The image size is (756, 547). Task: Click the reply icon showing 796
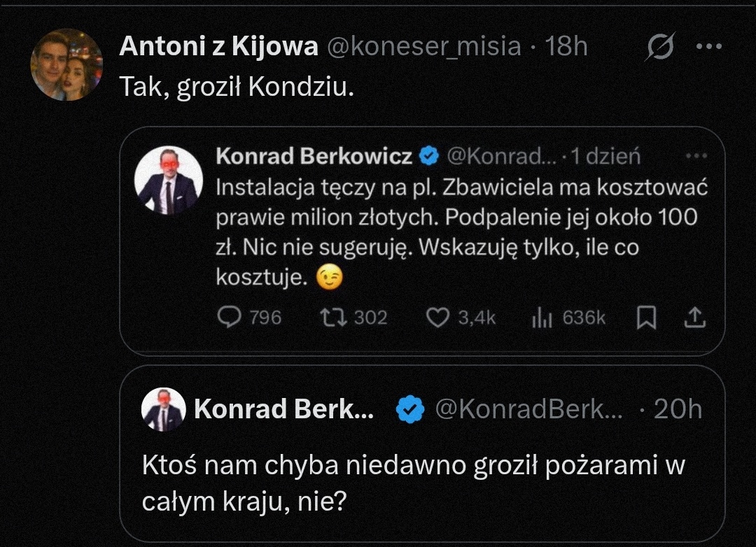[x=229, y=318]
